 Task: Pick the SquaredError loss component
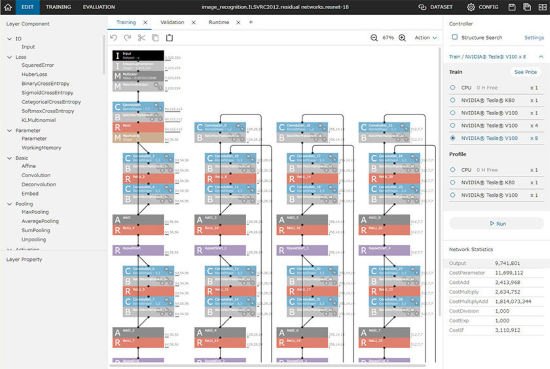click(x=38, y=65)
